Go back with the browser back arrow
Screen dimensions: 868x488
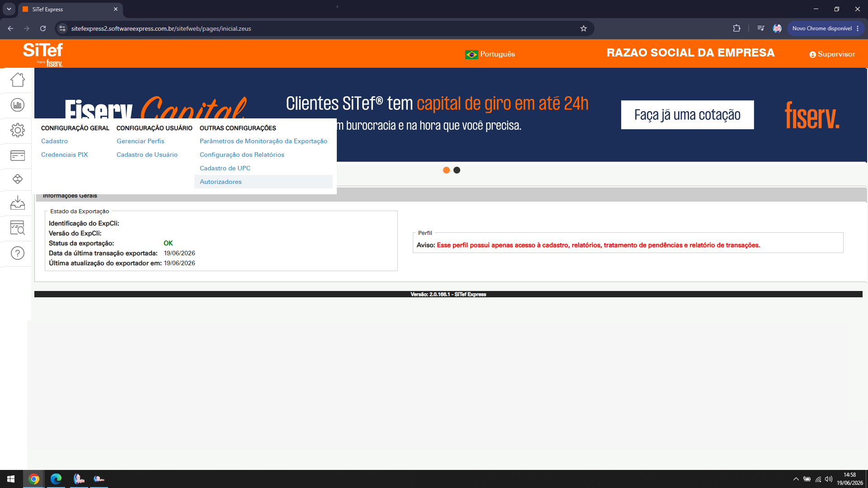(x=10, y=28)
